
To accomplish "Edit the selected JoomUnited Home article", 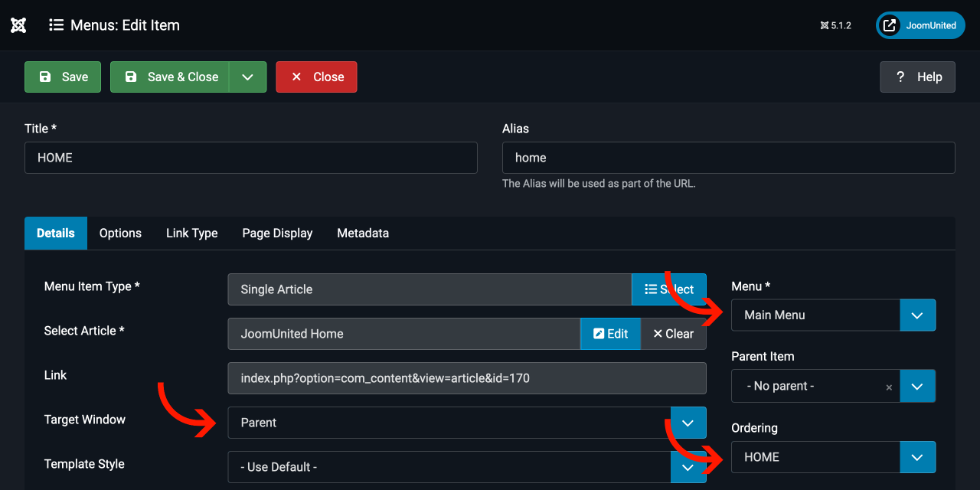I will [x=610, y=334].
